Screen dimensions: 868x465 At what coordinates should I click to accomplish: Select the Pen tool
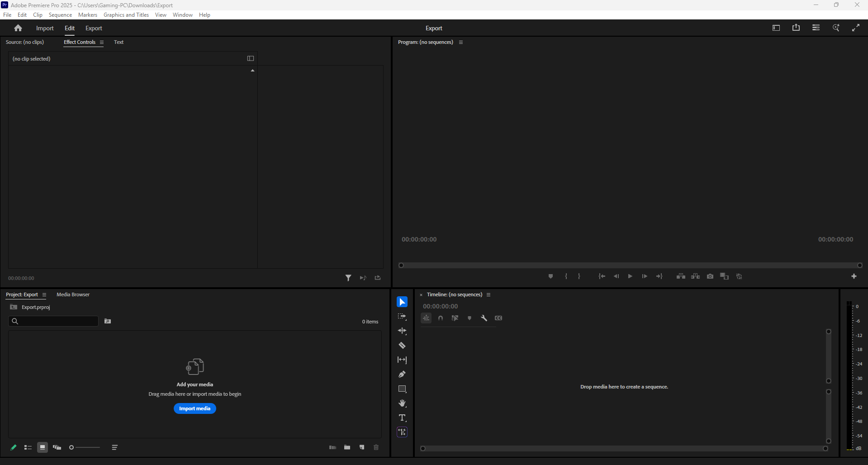tap(402, 375)
